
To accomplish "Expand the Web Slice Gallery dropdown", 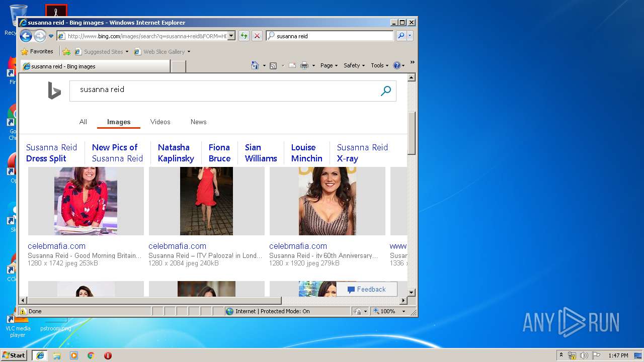I will coord(189,52).
